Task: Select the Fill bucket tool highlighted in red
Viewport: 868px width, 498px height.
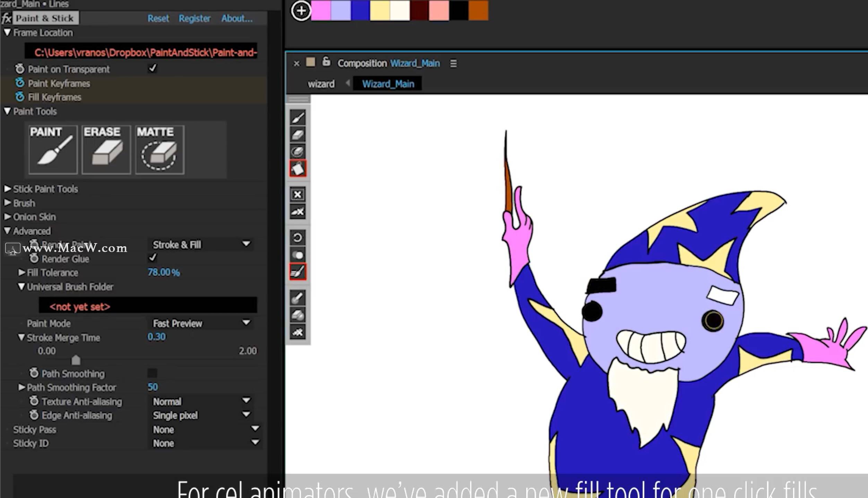Action: pyautogui.click(x=298, y=169)
